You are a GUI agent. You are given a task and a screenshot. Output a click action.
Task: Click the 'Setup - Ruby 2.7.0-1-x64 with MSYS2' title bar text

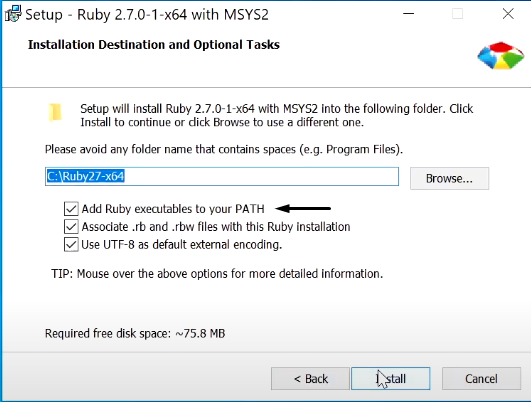coord(147,15)
